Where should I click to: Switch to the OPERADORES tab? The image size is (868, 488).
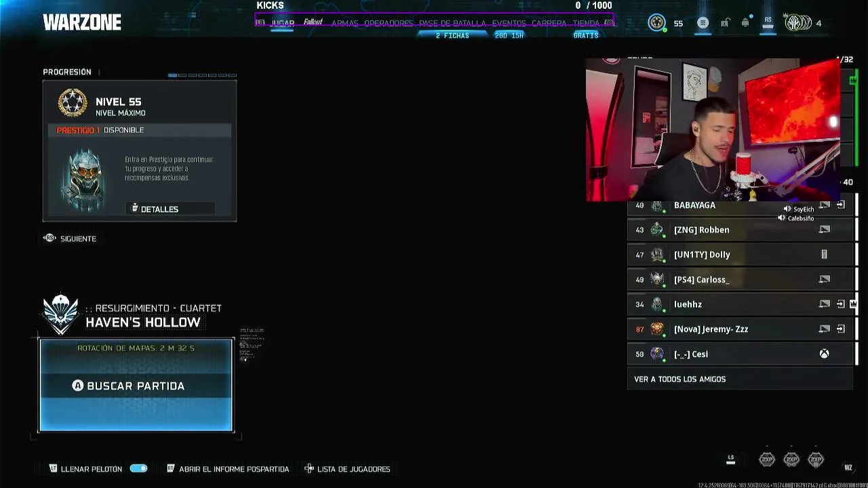pyautogui.click(x=389, y=23)
